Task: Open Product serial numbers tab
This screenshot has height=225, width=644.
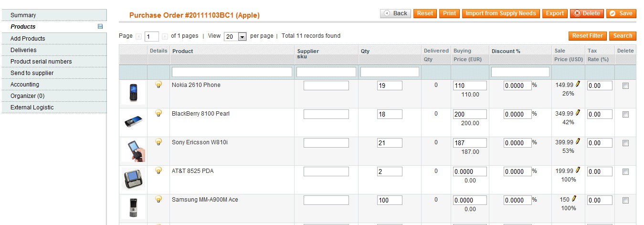Action: pyautogui.click(x=53, y=61)
